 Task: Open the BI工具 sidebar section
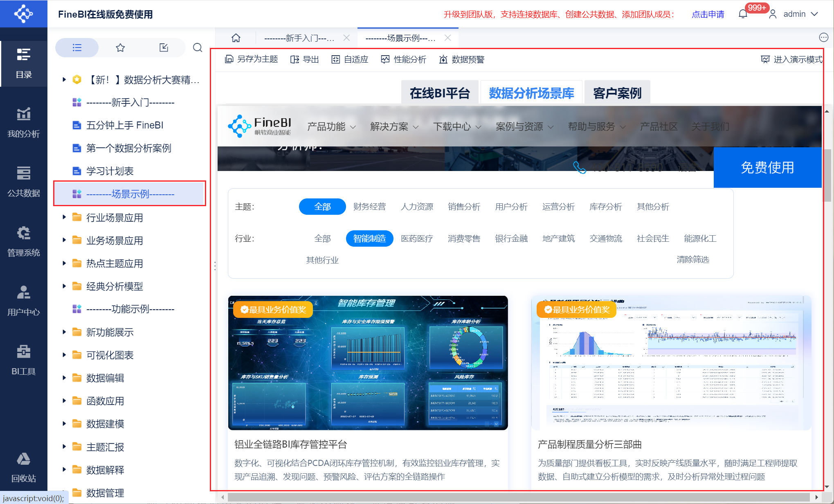pos(24,360)
